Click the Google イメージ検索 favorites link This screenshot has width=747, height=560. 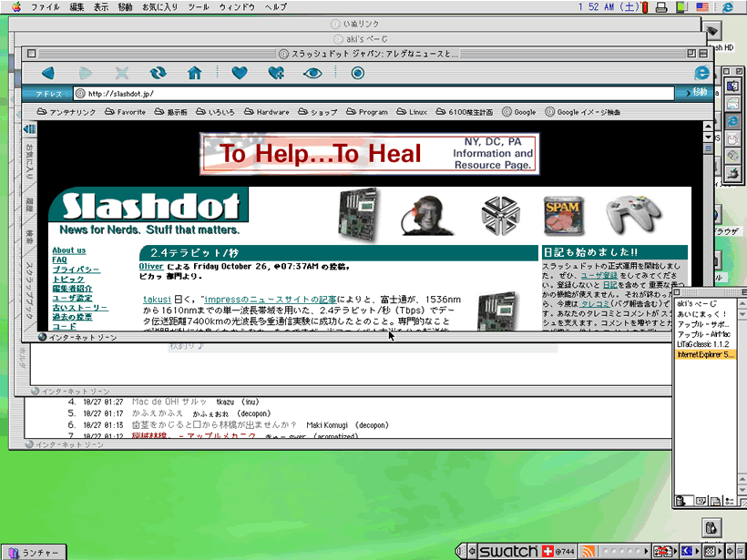click(x=583, y=112)
